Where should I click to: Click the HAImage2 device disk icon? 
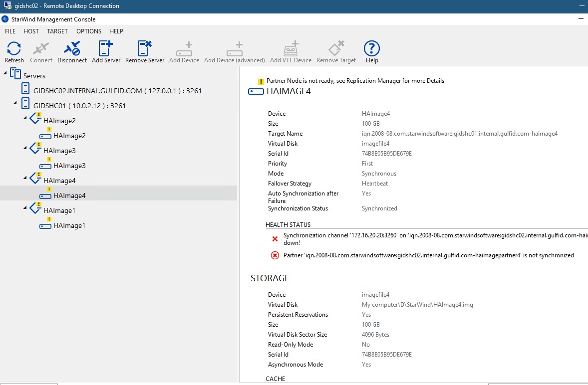[x=45, y=136]
